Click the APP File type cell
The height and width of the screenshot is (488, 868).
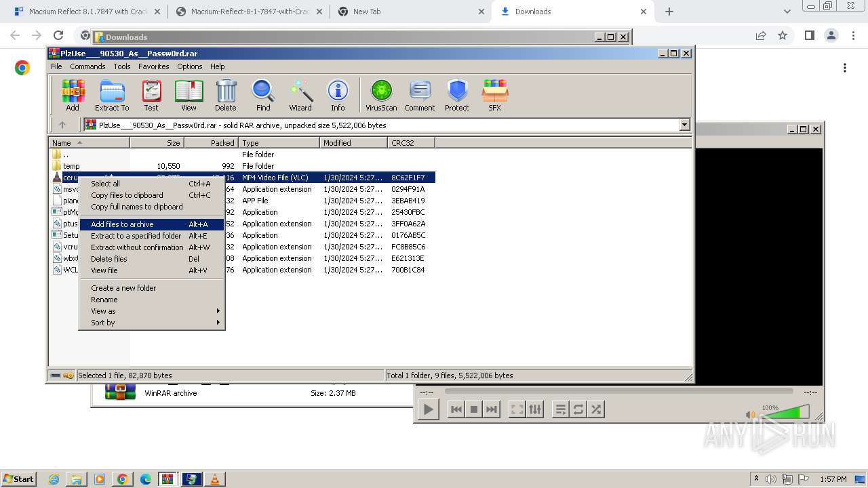(x=255, y=201)
